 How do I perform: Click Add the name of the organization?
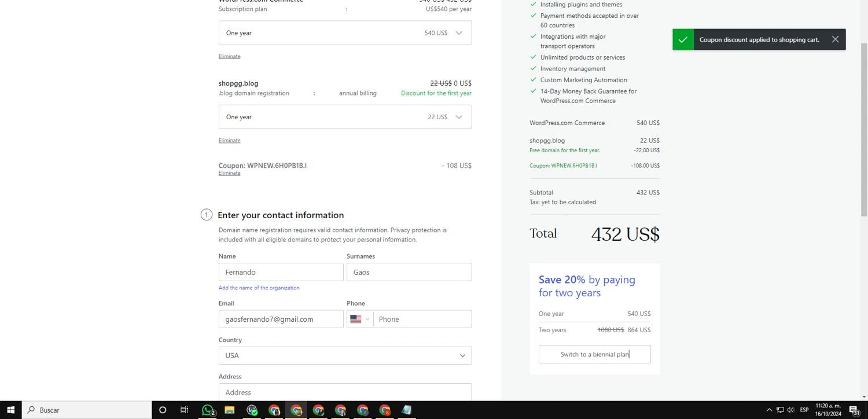[259, 288]
